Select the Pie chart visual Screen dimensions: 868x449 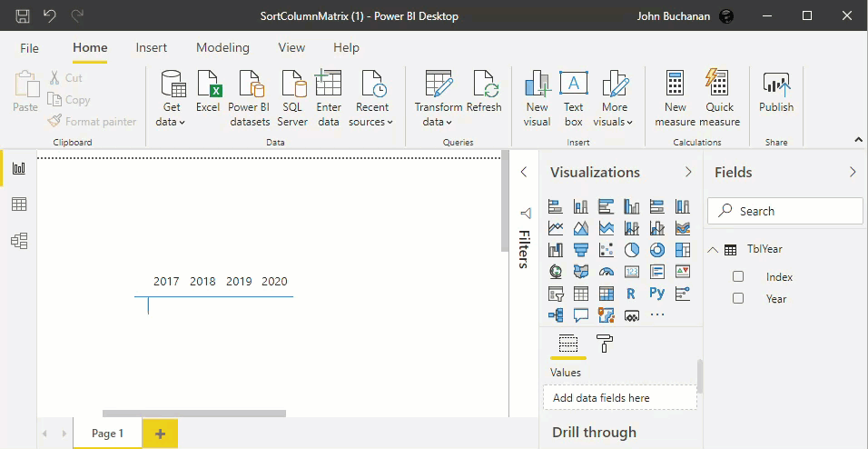coord(632,250)
